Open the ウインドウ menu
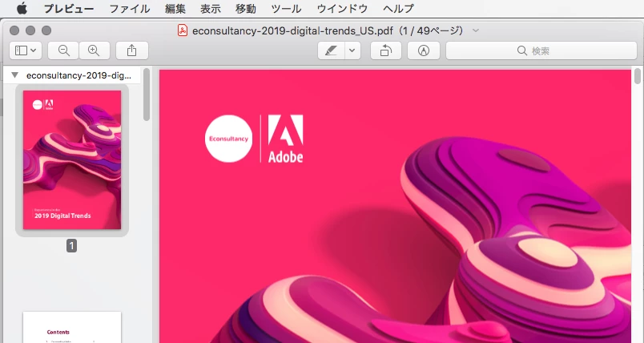This screenshot has width=644, height=343. point(342,9)
